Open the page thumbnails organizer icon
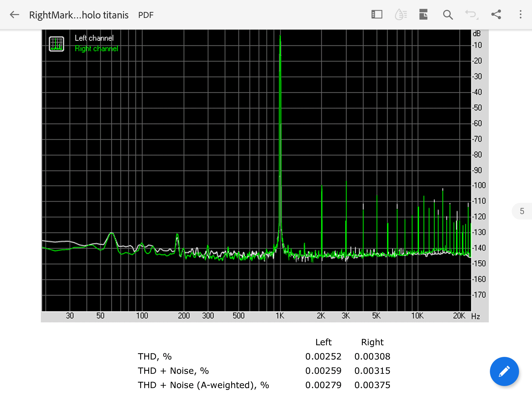The width and height of the screenshot is (532, 399). point(423,15)
